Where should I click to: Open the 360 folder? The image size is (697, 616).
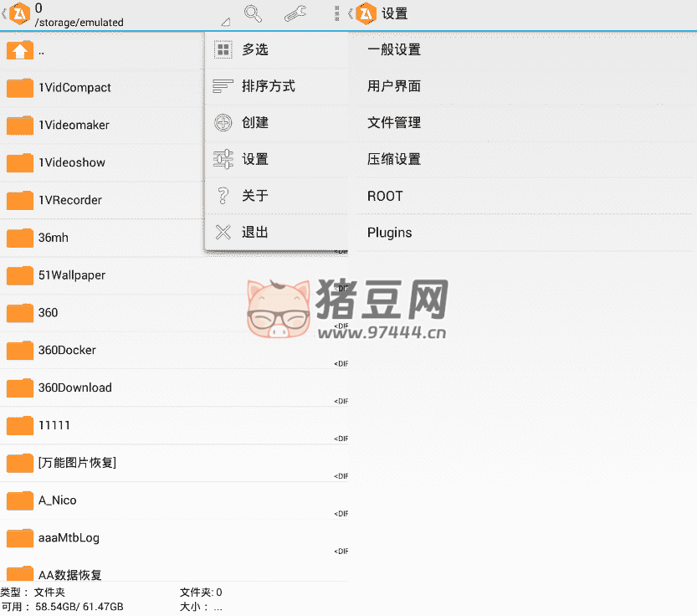[x=174, y=313]
